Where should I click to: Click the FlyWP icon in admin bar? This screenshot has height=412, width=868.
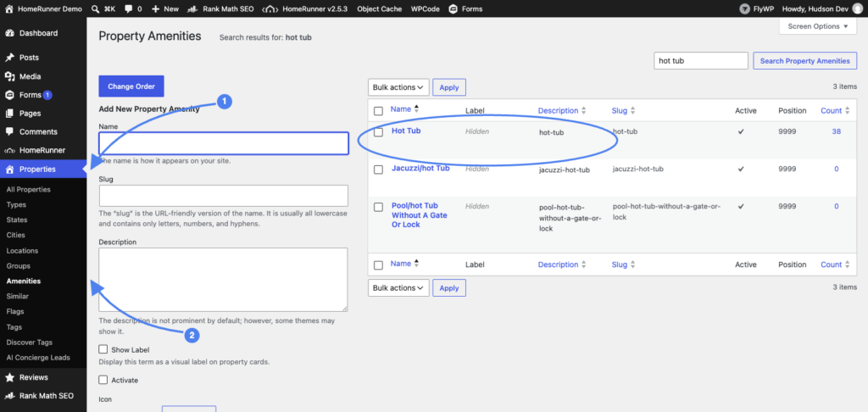pyautogui.click(x=744, y=8)
